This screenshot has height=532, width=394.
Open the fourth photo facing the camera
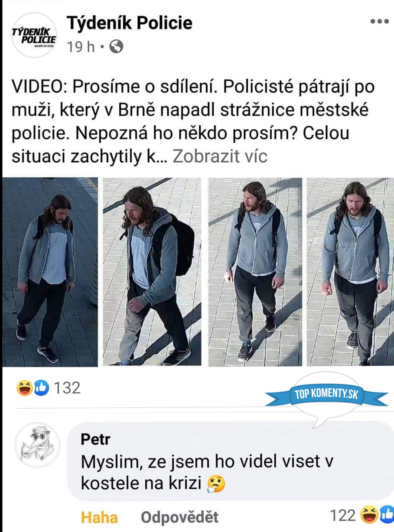click(350, 272)
